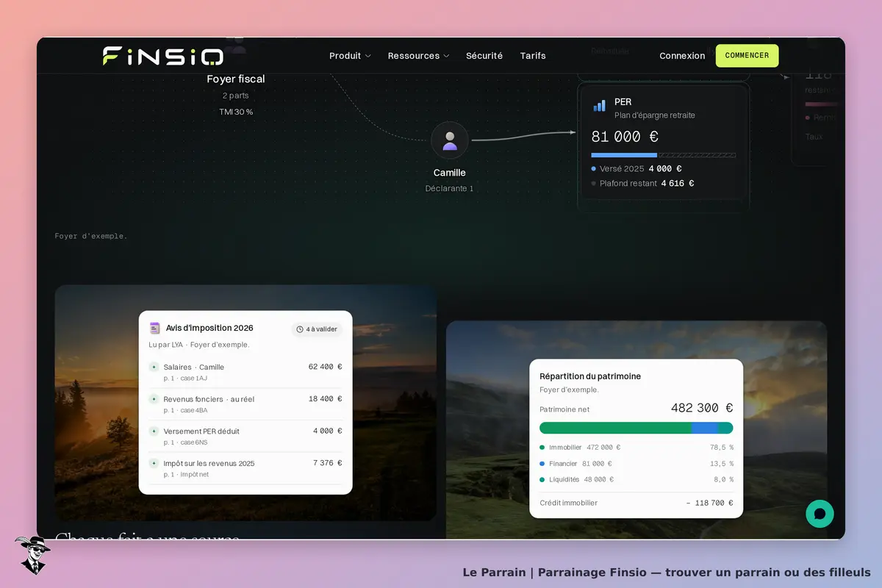The image size is (882, 588).
Task: Click the Avis d'imposition document icon
Action: pyautogui.click(x=154, y=328)
